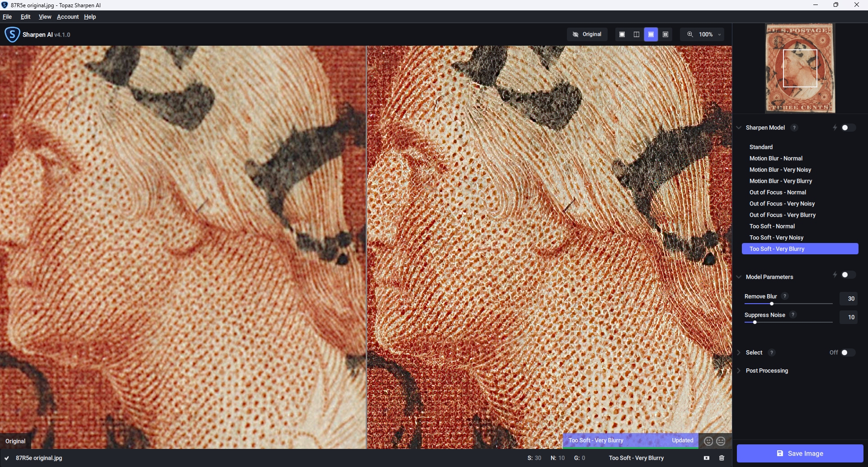The width and height of the screenshot is (868, 467).
Task: Open the Account menu
Action: (68, 17)
